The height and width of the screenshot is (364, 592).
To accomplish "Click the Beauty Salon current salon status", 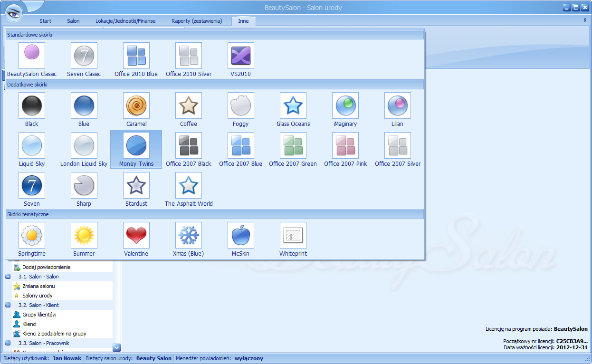I will [x=154, y=358].
